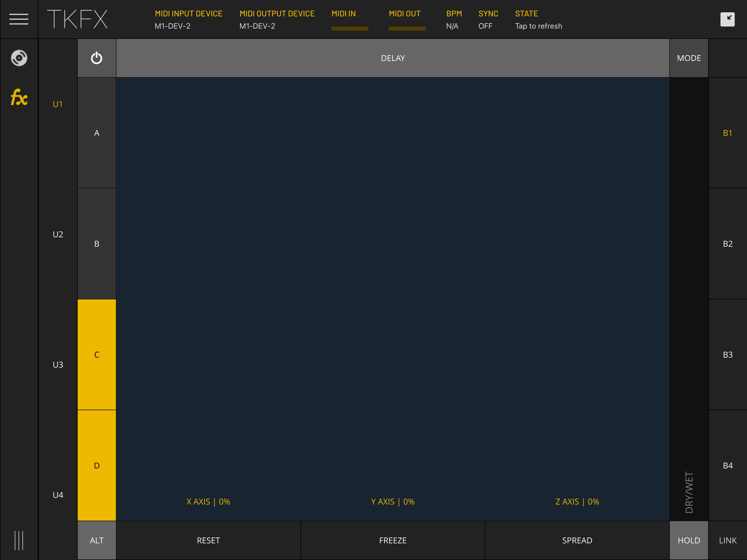Open the DELAY effect selector
The height and width of the screenshot is (560, 747).
392,58
